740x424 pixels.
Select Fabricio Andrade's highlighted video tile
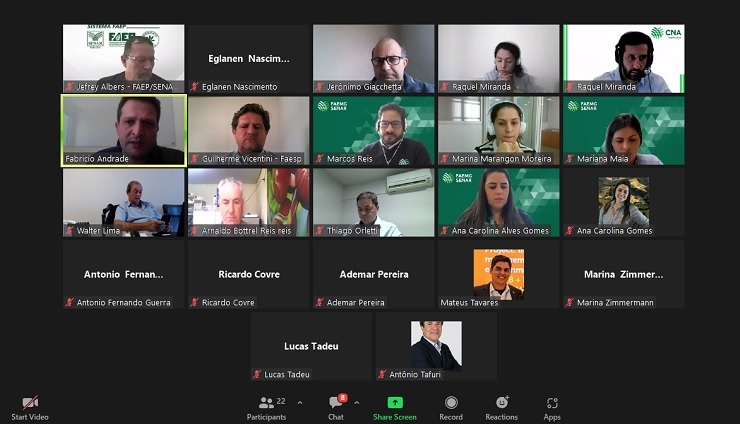coord(124,131)
